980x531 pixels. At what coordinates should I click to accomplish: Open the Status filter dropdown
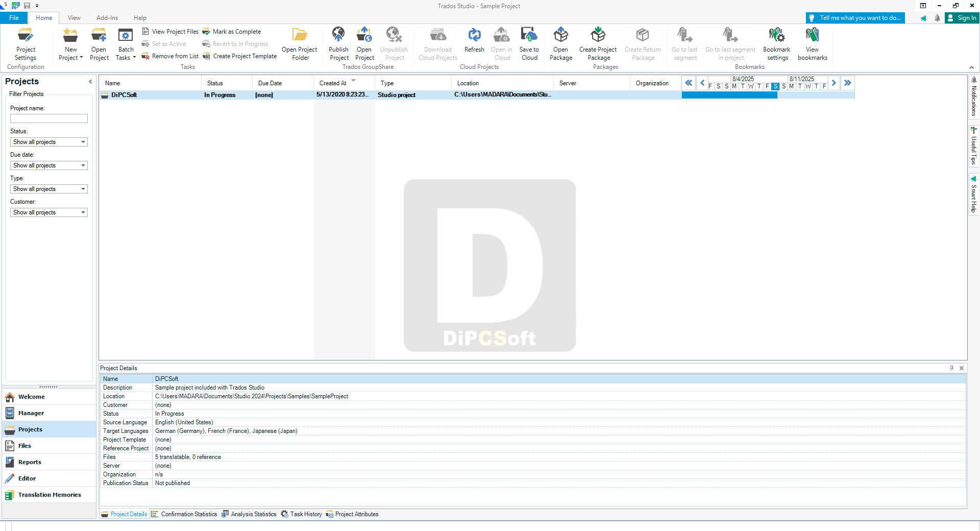coord(49,142)
